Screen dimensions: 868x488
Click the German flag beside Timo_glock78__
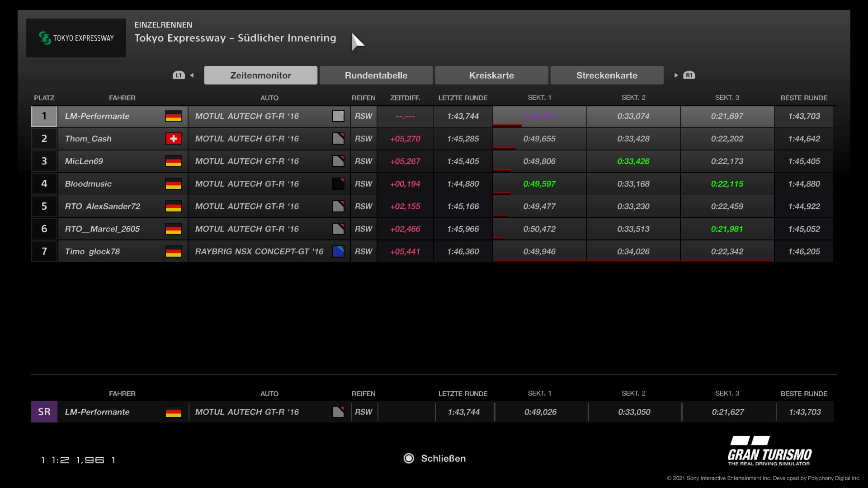pos(173,252)
